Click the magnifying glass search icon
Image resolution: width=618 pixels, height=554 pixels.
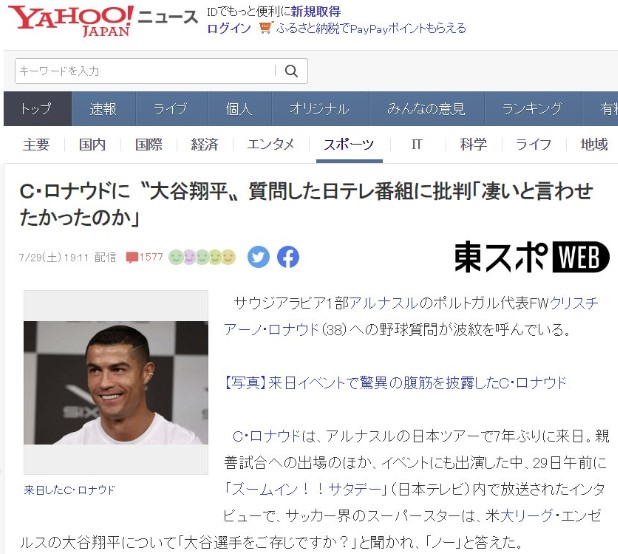pyautogui.click(x=291, y=71)
